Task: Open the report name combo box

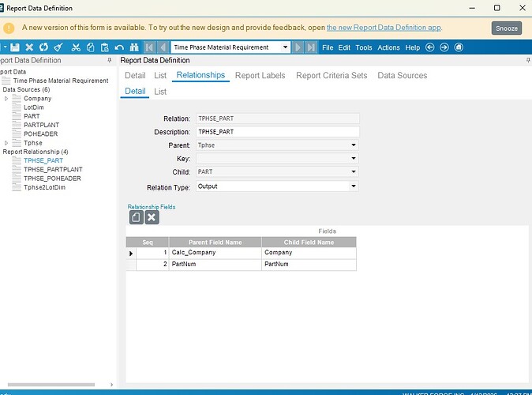Action: [285, 47]
